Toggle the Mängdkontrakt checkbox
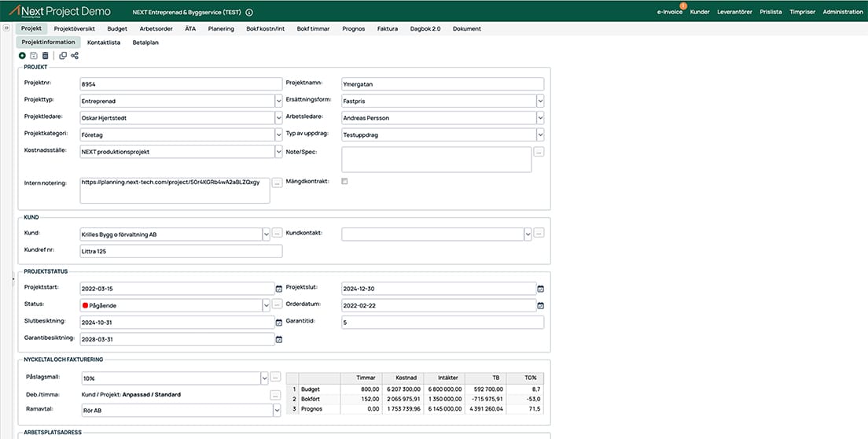 [x=344, y=182]
